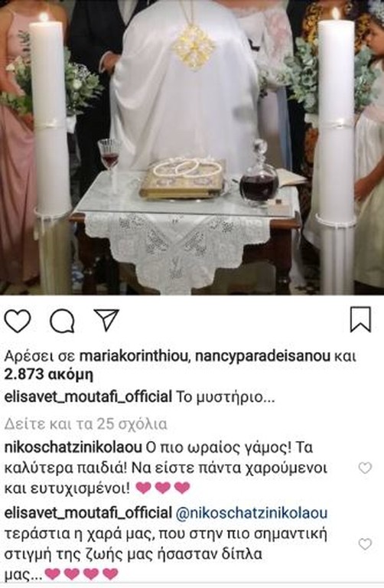Open the nancyparadeisanou profile from the likes line

(x=262, y=356)
